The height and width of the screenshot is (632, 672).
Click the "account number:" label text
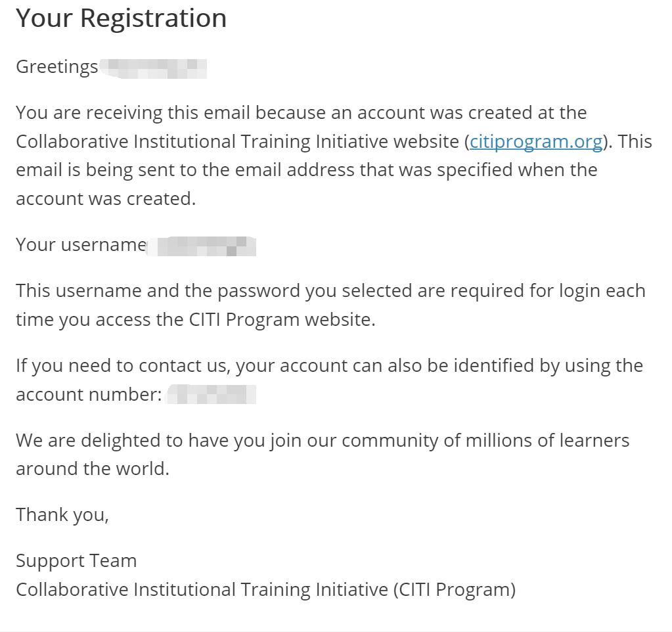pyautogui.click(x=89, y=395)
